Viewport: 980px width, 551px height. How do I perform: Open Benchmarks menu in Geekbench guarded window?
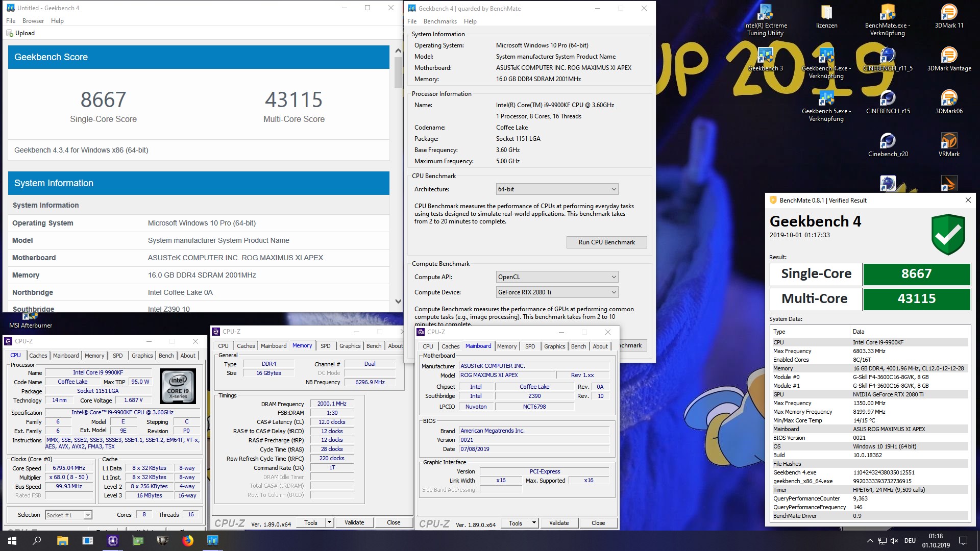(440, 21)
